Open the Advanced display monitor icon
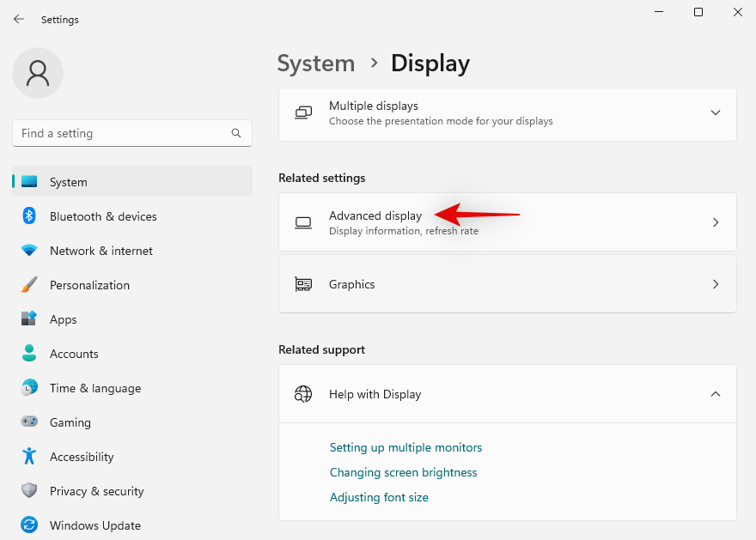Viewport: 756px width, 540px height. click(303, 222)
